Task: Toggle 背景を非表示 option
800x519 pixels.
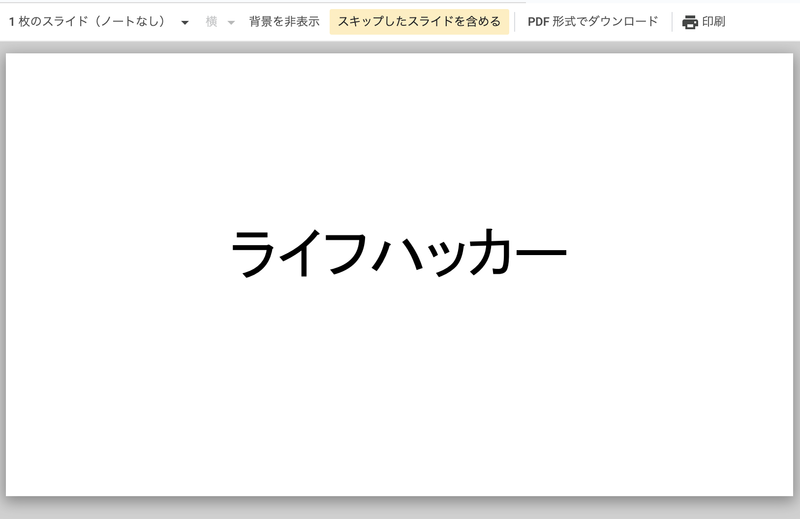Action: (x=284, y=21)
